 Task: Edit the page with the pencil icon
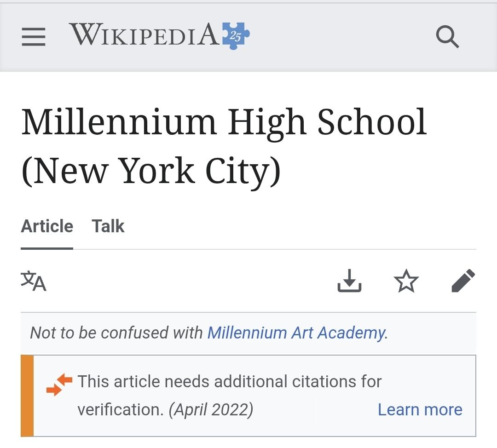click(x=463, y=281)
